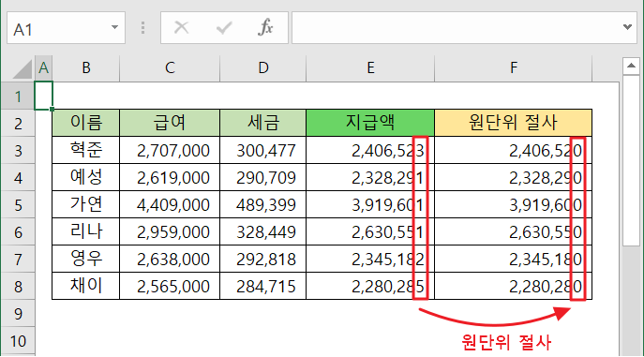Image resolution: width=644 pixels, height=357 pixels.
Task: Select row 5 header
Action: coord(18,204)
